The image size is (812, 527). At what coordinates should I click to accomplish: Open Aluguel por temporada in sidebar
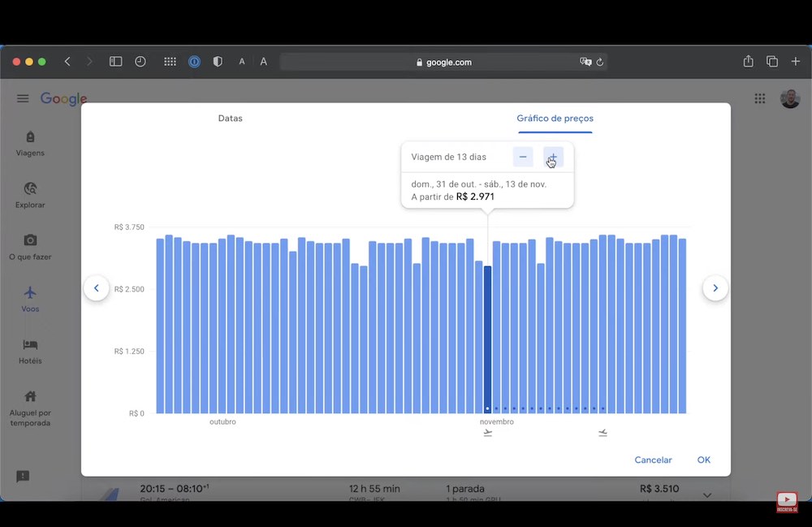30,408
